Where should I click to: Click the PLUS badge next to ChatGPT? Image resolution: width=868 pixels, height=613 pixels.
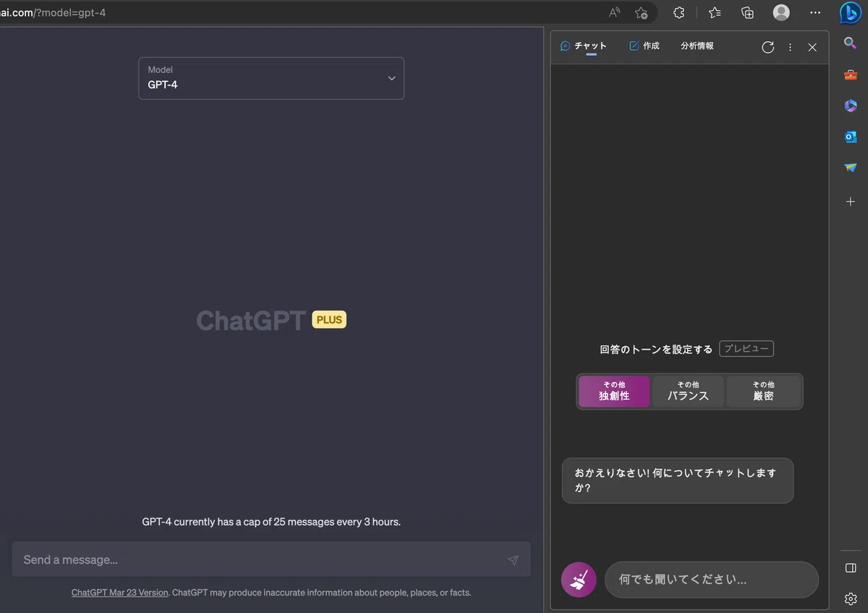[x=329, y=319]
